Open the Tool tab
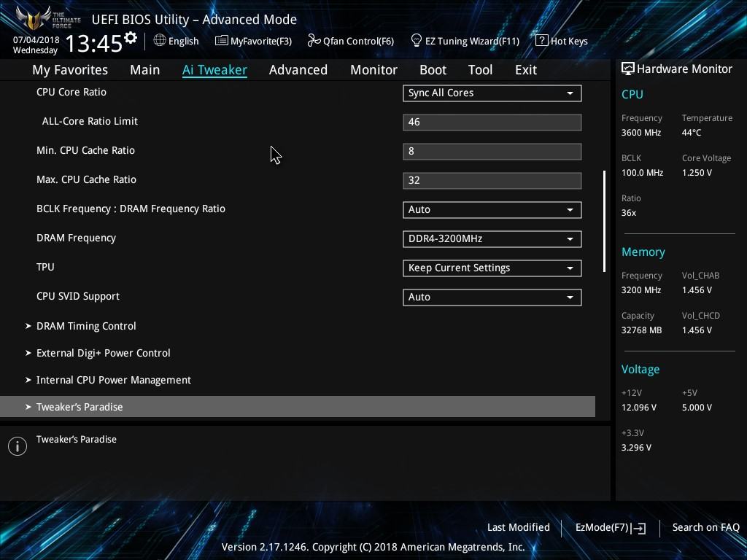 [480, 70]
